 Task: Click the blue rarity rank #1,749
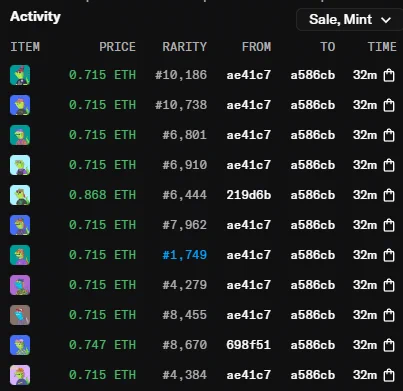185,255
